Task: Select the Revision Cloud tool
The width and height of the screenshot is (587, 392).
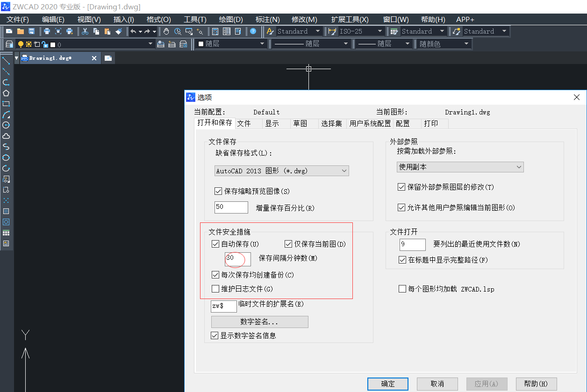Action: pos(6,136)
